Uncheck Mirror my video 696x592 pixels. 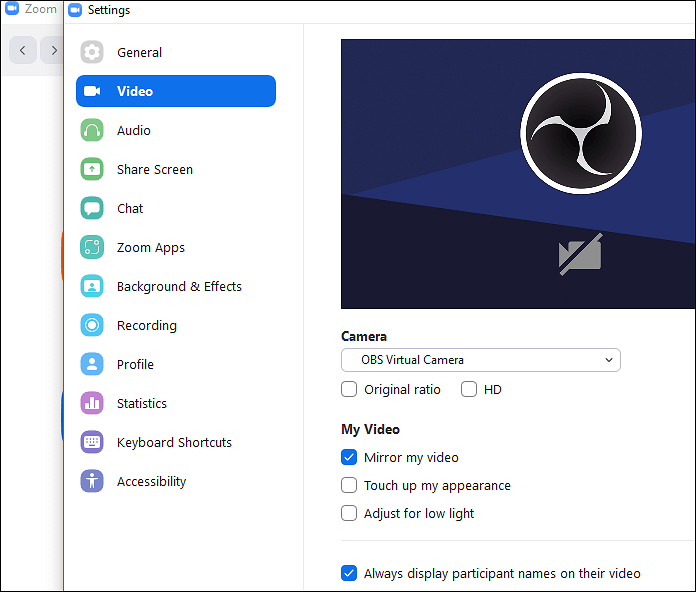tap(349, 458)
